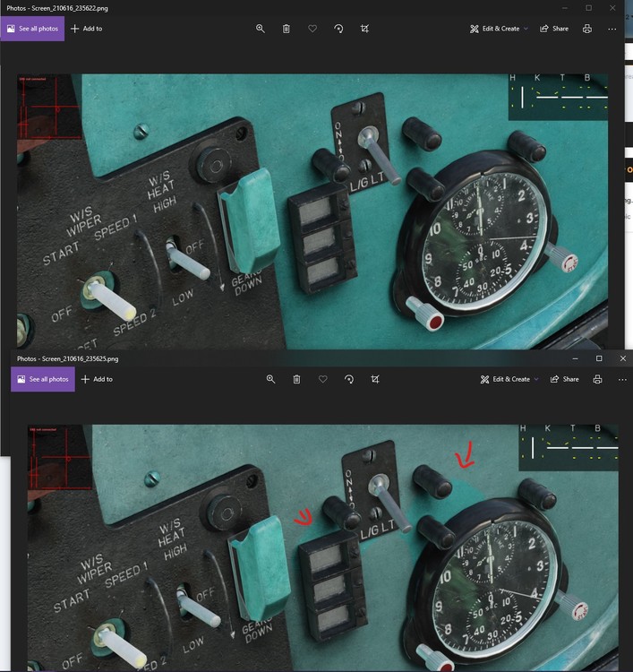Viewport: 633px width, 672px height.
Task: Open Add to in Screen_210616_235622 window
Action: pos(86,29)
